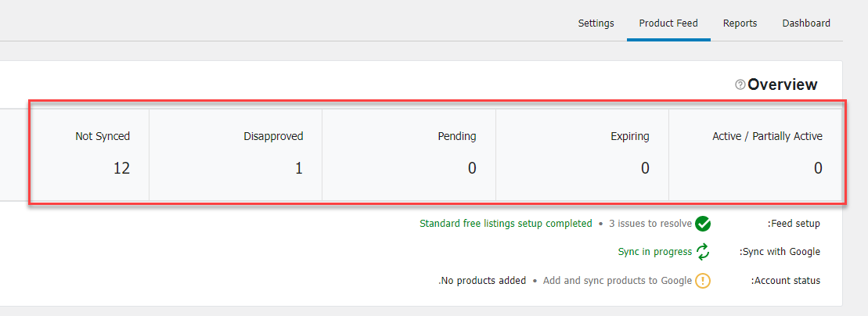Click the Sync with Google label
The image size is (868, 316).
pos(780,252)
